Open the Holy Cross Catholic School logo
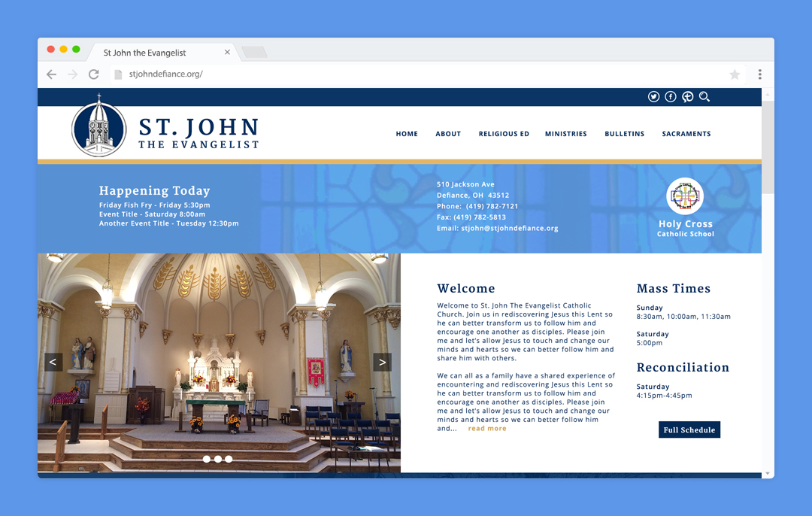The image size is (812, 516). 685,197
